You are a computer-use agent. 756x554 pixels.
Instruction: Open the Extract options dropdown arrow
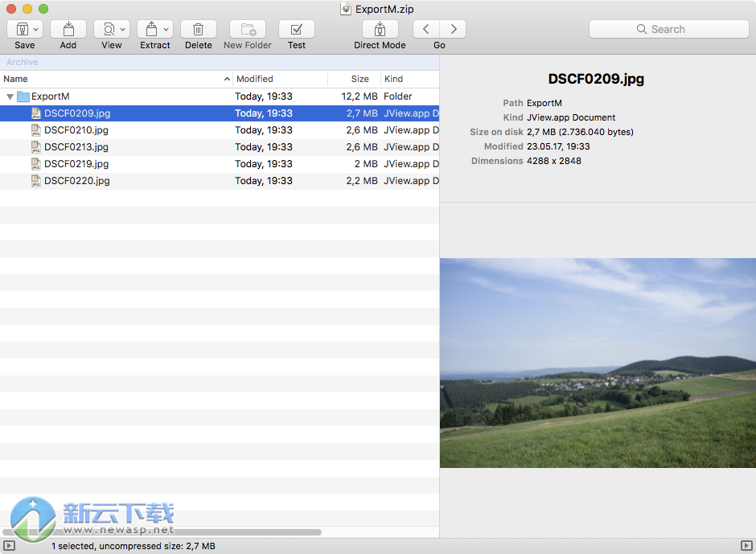[166, 28]
